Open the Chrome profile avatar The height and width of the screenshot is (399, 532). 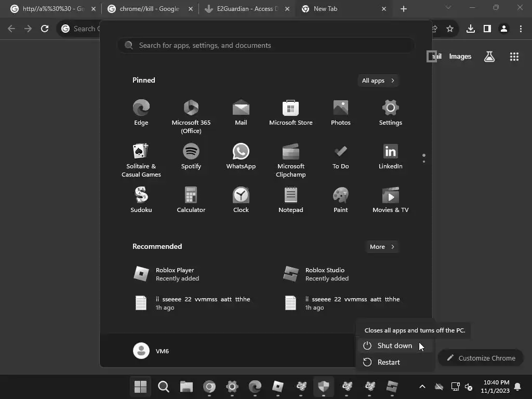coord(504,29)
